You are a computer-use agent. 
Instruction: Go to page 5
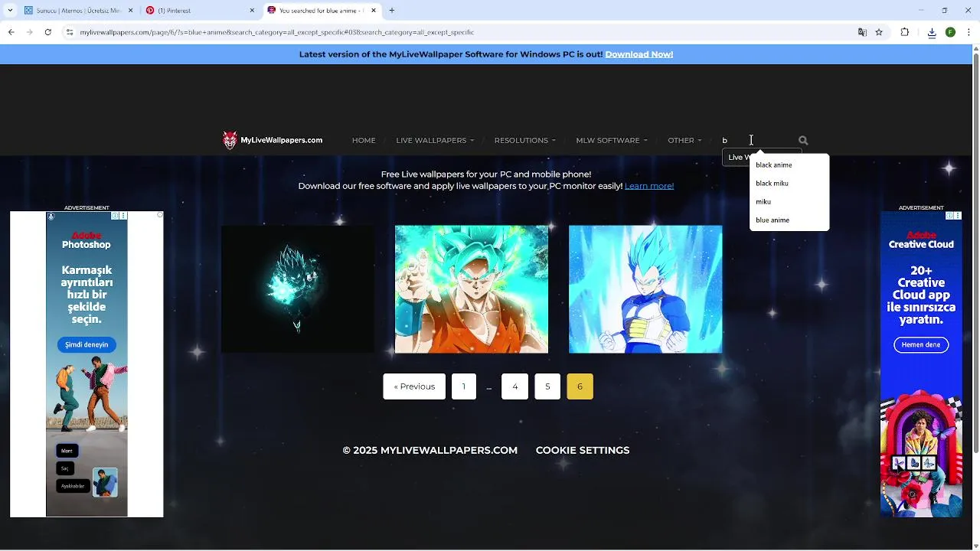547,386
